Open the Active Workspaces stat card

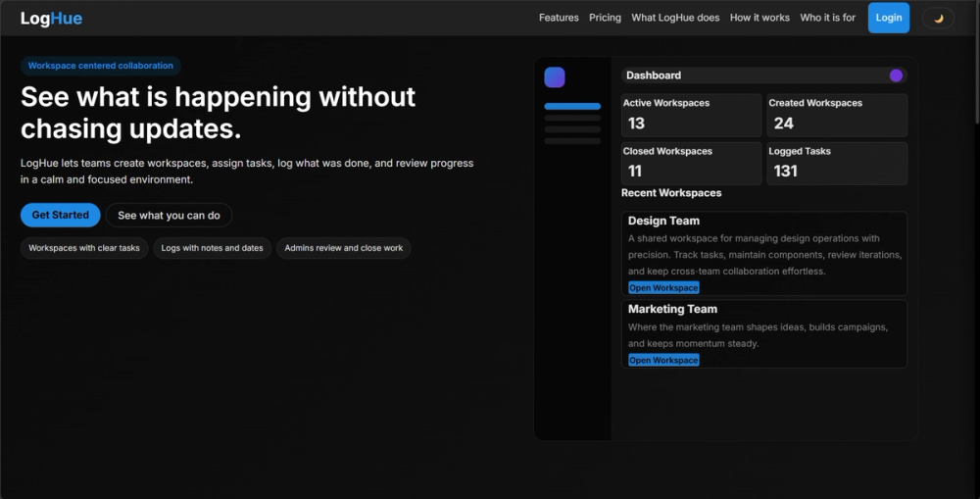(x=691, y=115)
